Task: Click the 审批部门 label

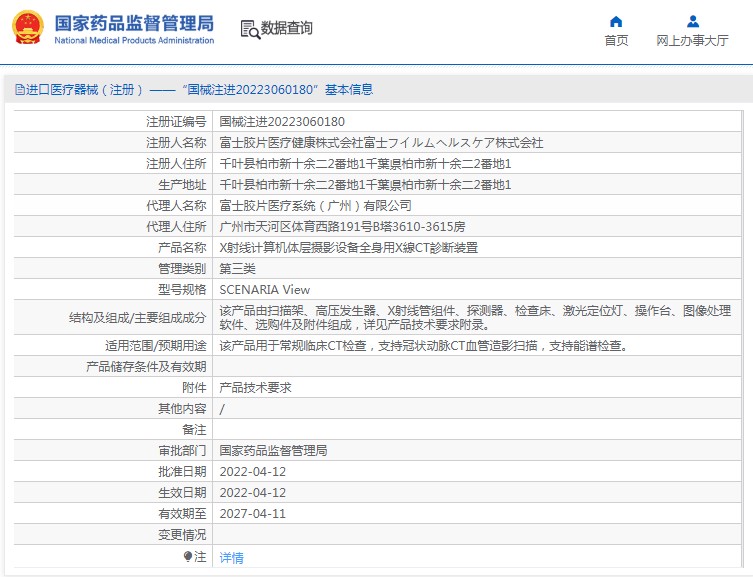Action: coord(182,451)
